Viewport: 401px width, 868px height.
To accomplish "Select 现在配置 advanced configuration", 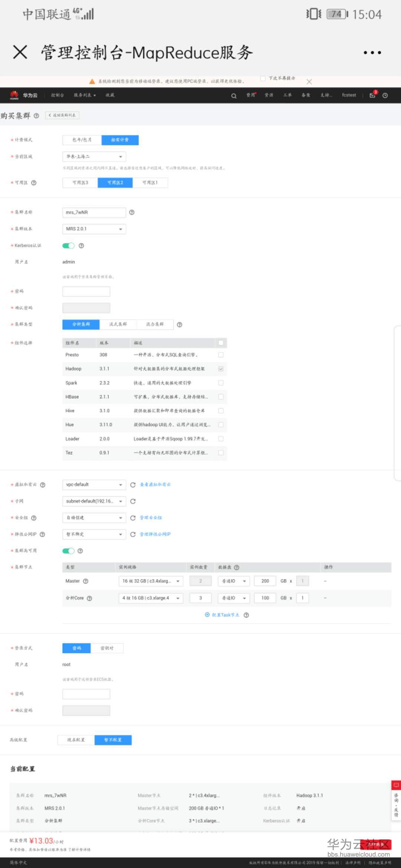I will point(76,740).
